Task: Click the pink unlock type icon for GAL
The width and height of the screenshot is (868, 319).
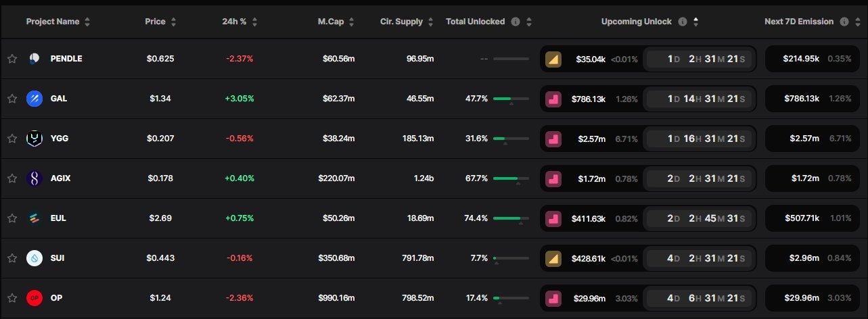Action: tap(553, 99)
